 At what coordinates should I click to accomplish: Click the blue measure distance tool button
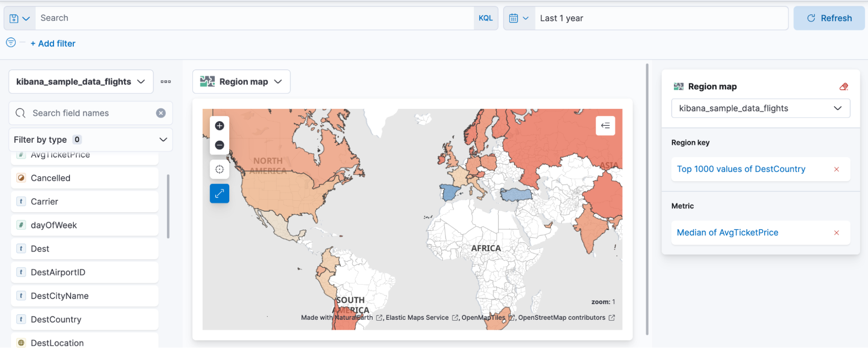(219, 193)
